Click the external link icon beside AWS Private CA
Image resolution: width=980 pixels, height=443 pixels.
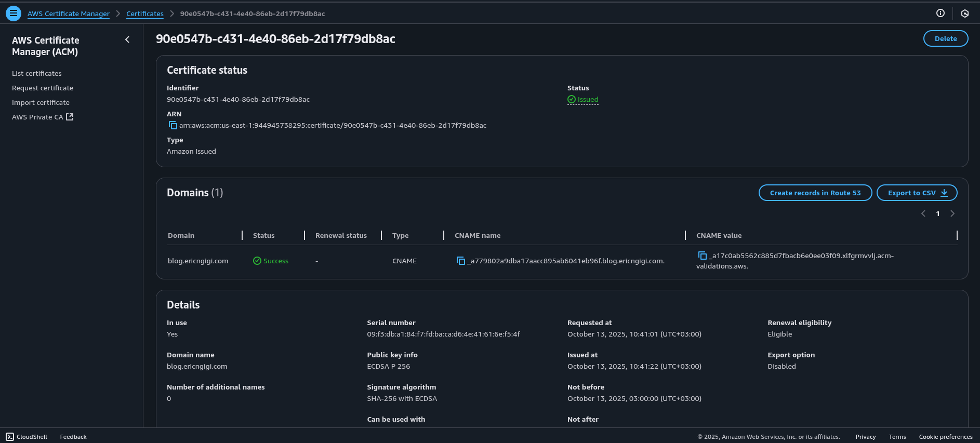70,117
